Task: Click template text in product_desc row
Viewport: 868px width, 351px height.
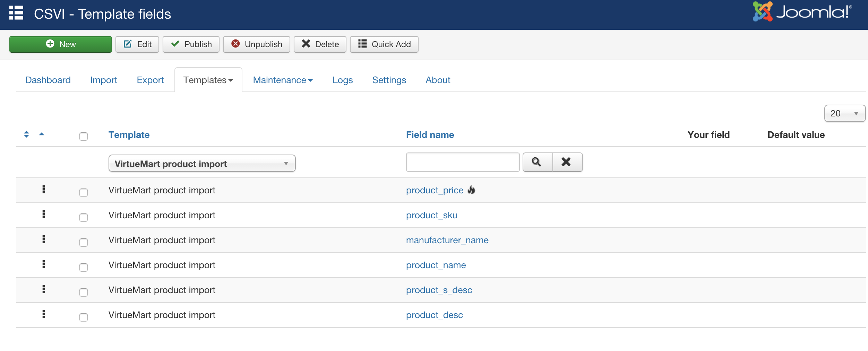Action: [x=162, y=315]
